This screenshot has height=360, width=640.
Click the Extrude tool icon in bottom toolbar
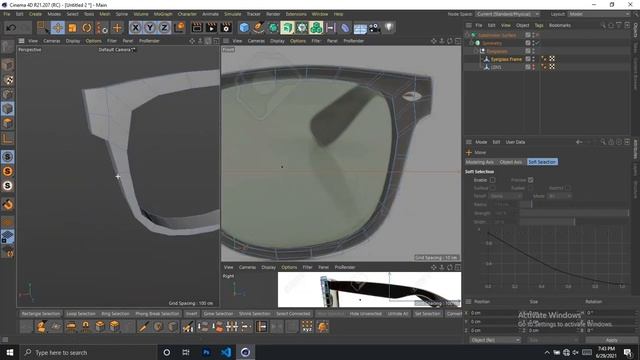(x=100, y=327)
